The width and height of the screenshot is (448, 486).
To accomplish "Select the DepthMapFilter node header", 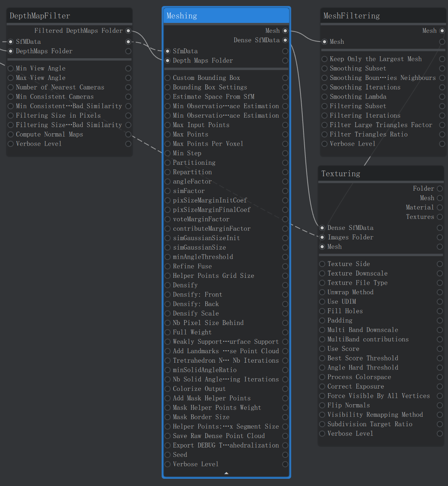I will tap(70, 16).
